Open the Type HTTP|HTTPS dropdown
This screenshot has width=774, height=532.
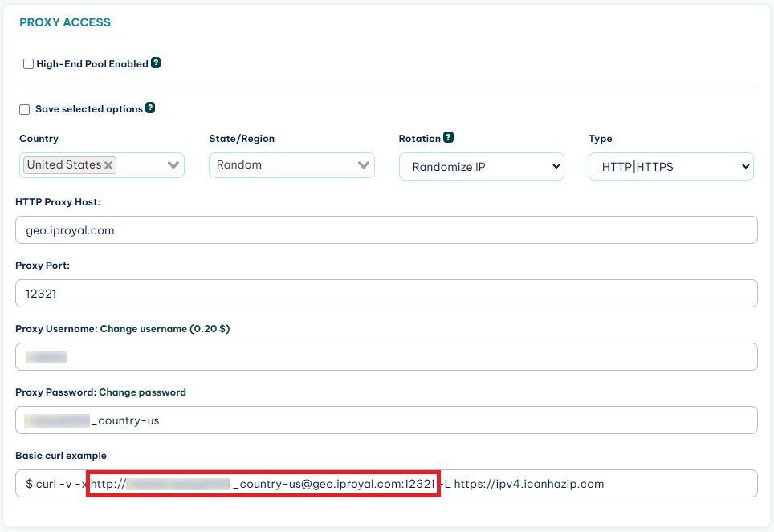point(671,166)
